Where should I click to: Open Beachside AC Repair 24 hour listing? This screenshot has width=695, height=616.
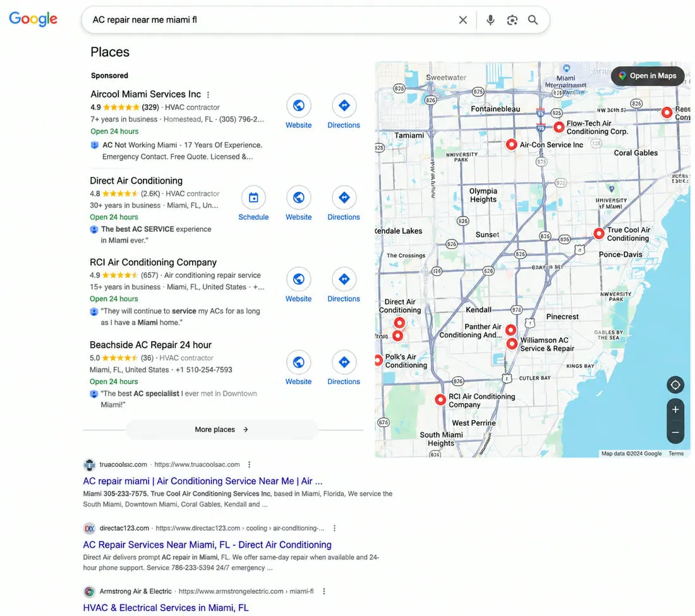[x=150, y=345]
